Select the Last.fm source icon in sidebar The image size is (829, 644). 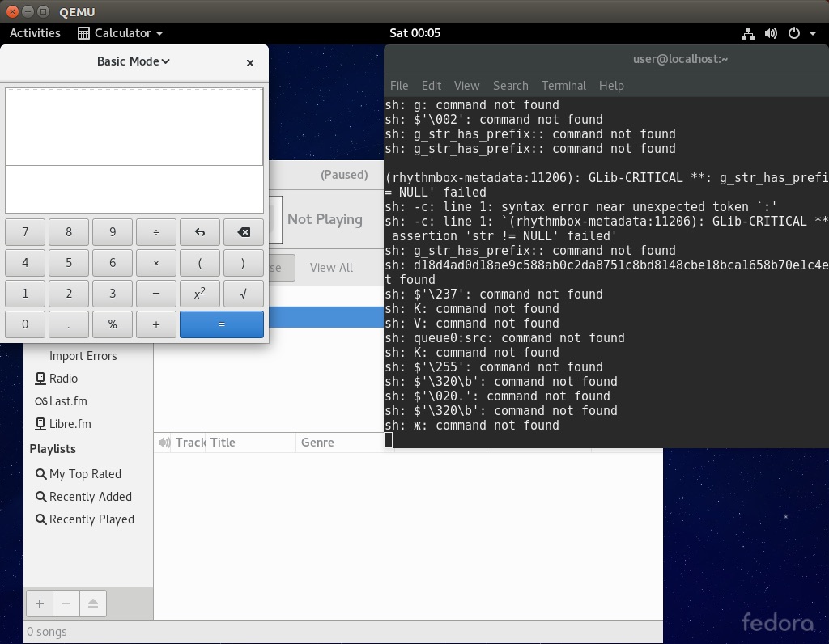(x=42, y=400)
